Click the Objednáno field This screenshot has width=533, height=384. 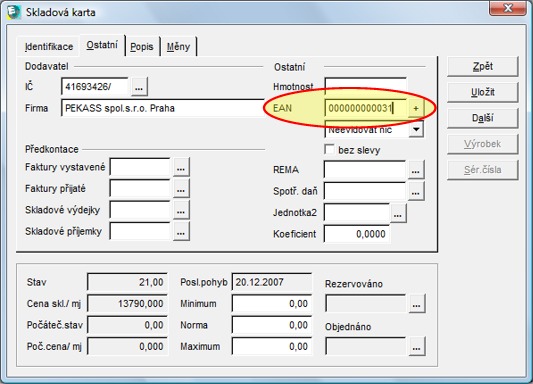coord(366,346)
